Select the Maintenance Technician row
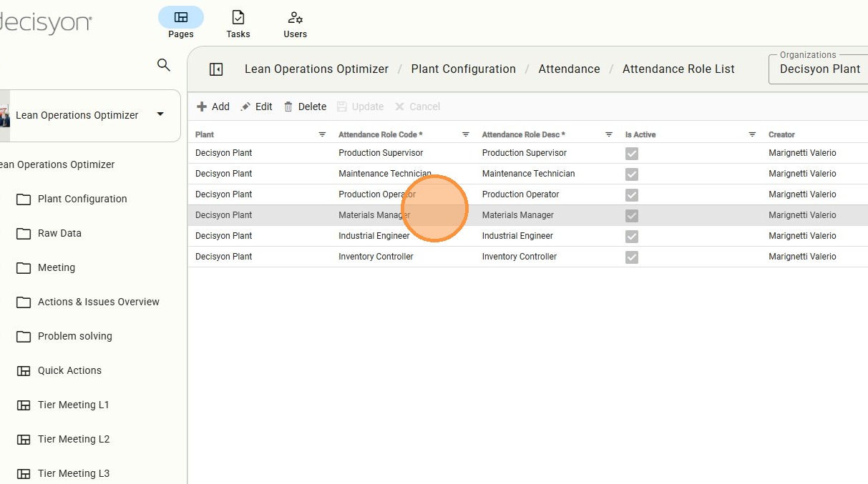This screenshot has height=484, width=868. click(385, 174)
